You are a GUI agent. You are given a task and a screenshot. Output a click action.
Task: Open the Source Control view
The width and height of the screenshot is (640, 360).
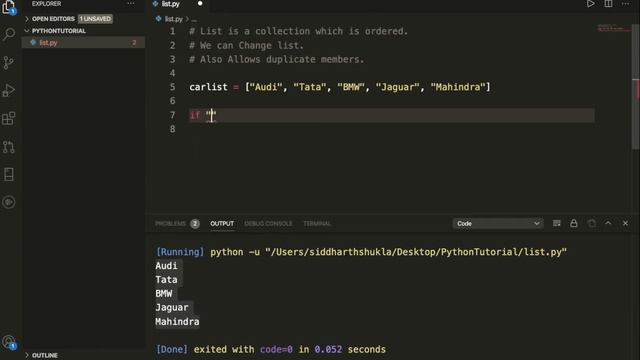(x=9, y=62)
